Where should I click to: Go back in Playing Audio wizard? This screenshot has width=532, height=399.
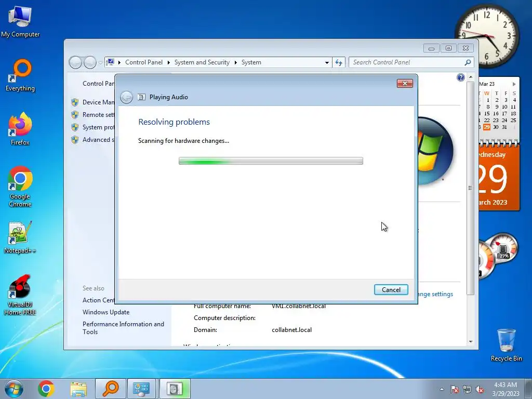click(x=127, y=97)
